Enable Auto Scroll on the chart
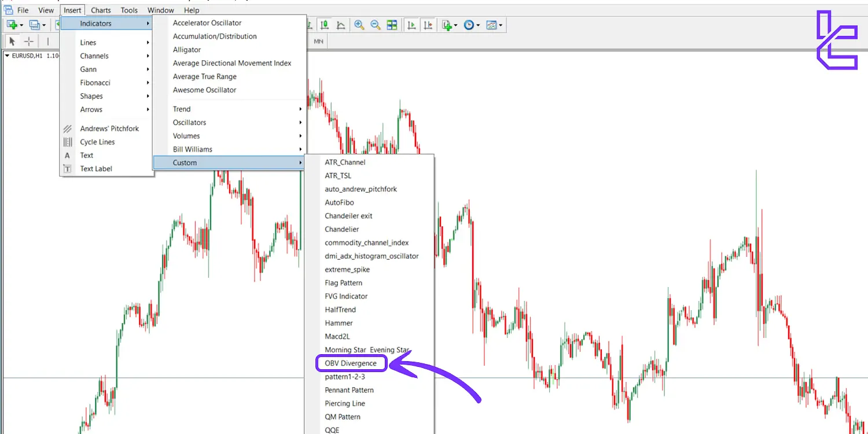Screen dimensions: 868x434 coord(412,24)
